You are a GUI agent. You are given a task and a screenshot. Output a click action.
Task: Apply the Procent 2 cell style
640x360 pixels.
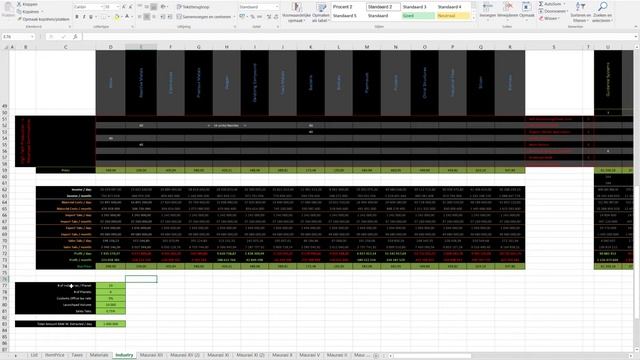point(348,7)
